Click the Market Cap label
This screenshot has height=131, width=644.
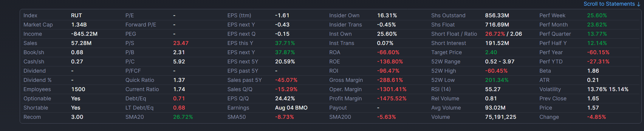38,25
